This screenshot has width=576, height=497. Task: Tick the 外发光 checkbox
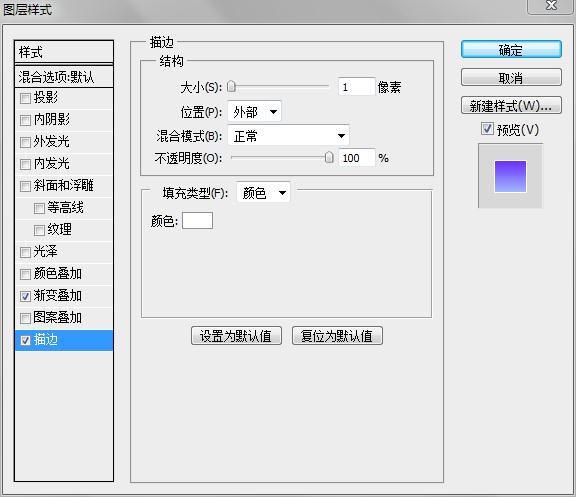pyautogui.click(x=25, y=142)
